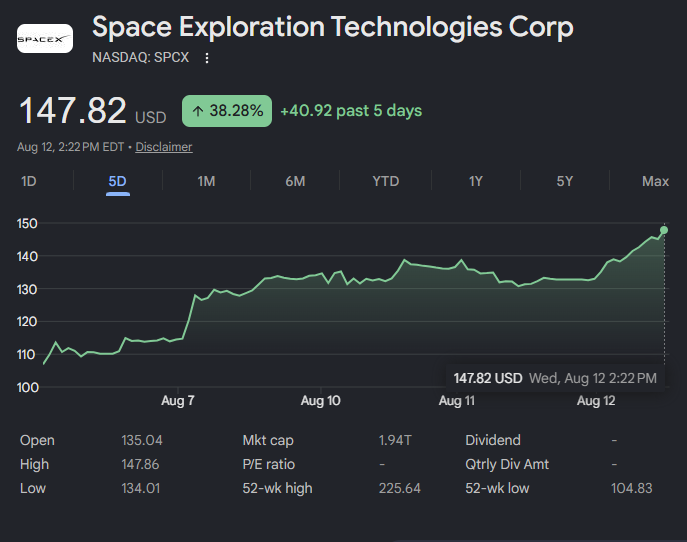Click the Aug 7 date marker

coord(177,400)
